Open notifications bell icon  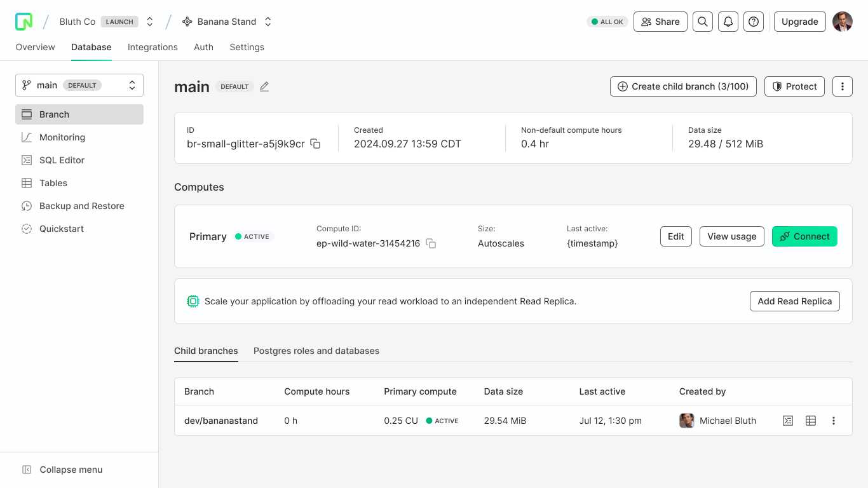point(728,22)
